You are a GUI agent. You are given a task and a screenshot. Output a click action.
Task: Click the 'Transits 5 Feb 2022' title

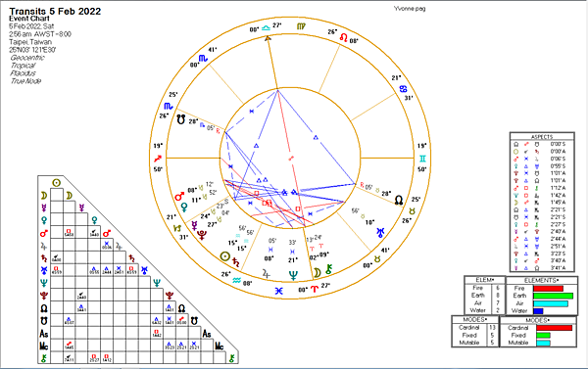55,11
